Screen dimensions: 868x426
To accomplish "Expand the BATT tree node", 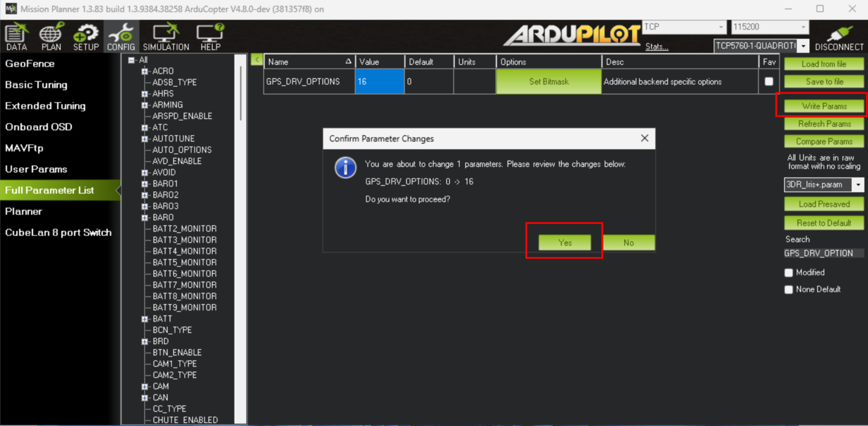I will (x=145, y=319).
